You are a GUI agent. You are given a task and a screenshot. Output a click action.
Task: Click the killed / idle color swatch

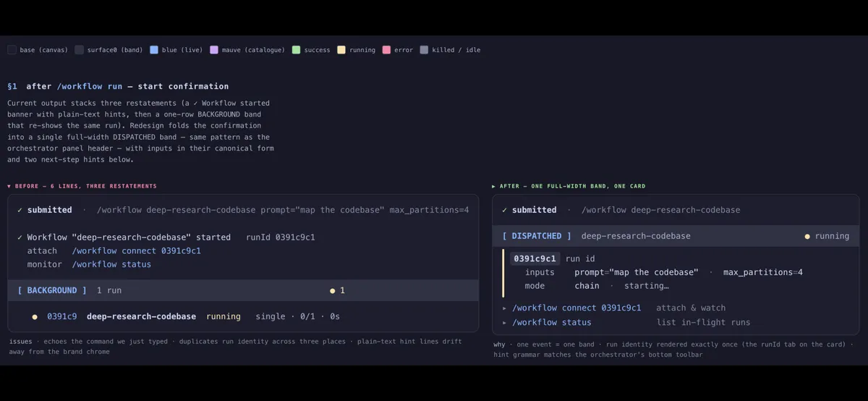pos(424,50)
